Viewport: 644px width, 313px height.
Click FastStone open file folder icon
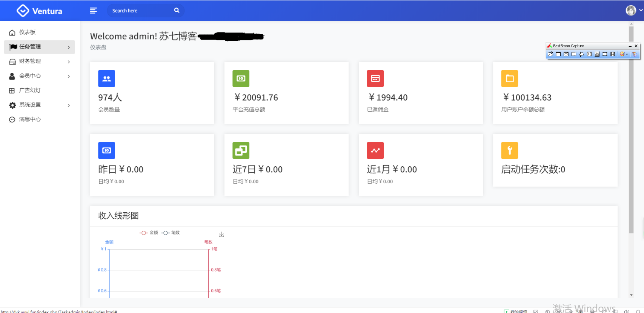pyautogui.click(x=550, y=54)
